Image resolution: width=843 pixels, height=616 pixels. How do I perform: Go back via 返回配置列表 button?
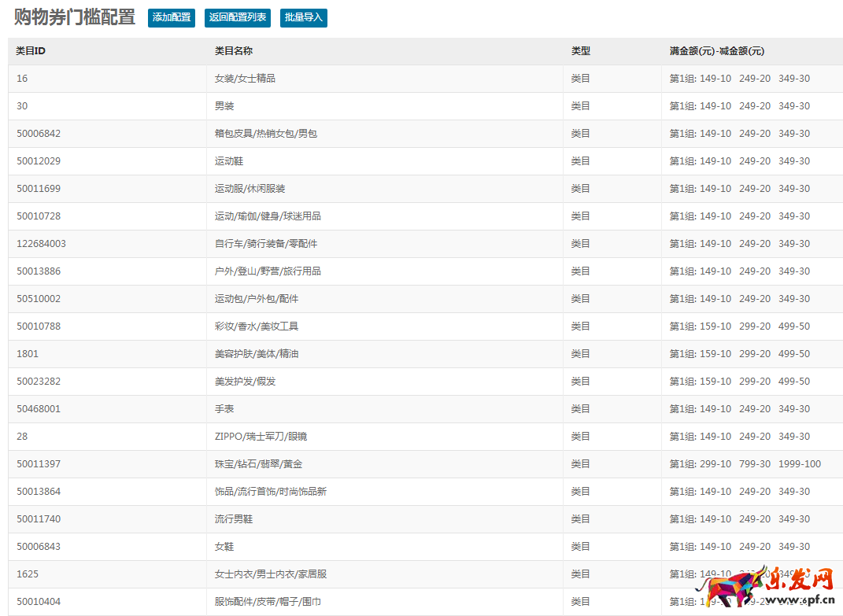coord(238,17)
